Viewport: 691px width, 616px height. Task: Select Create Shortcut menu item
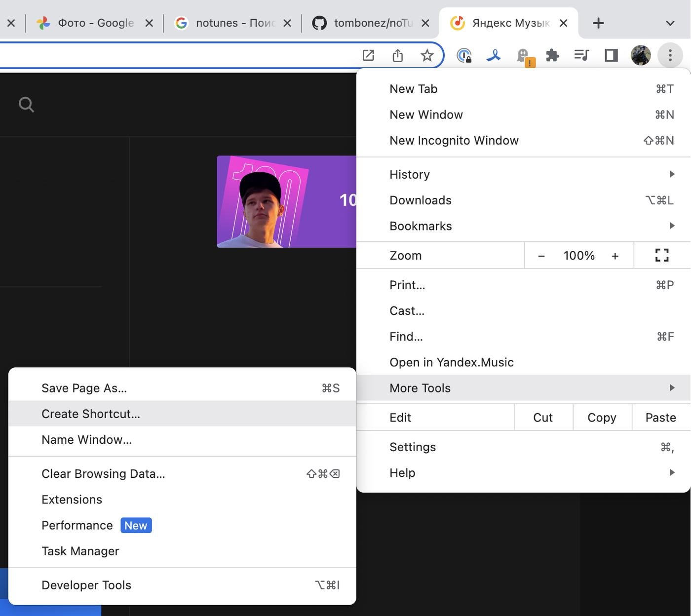pyautogui.click(x=91, y=414)
